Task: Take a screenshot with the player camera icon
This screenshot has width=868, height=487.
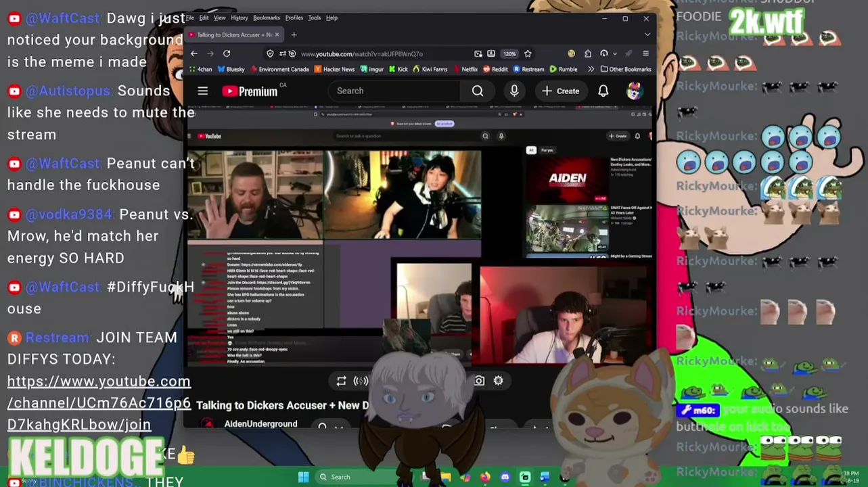Action: (479, 381)
